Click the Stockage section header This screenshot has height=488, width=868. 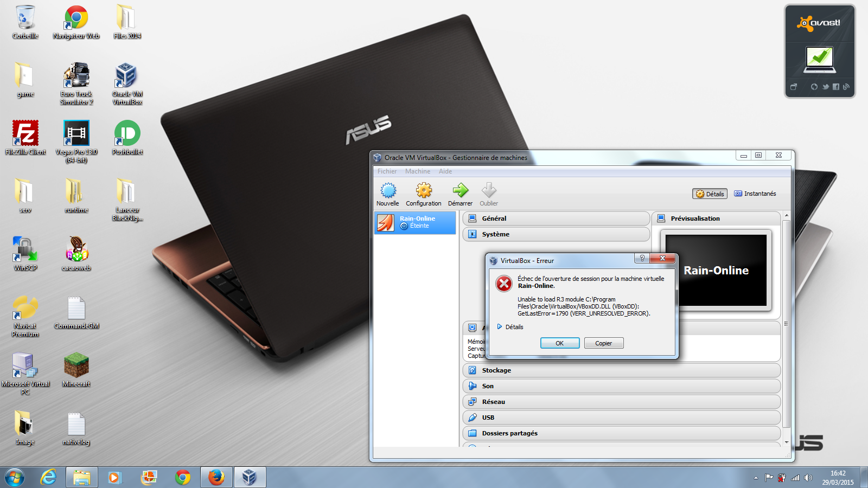(x=621, y=370)
